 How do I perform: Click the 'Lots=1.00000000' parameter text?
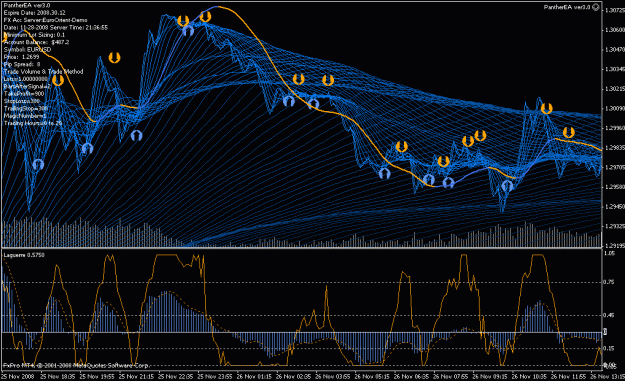[x=26, y=79]
